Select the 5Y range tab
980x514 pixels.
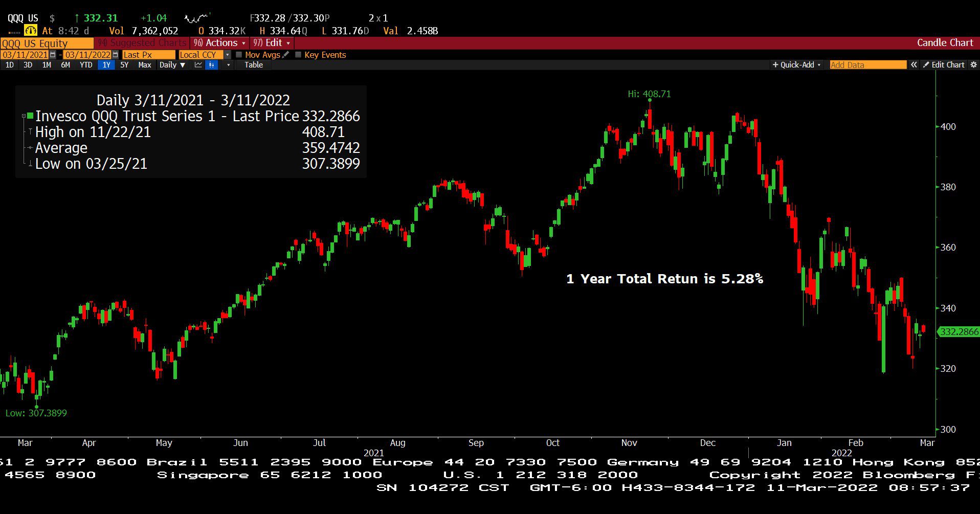click(124, 65)
